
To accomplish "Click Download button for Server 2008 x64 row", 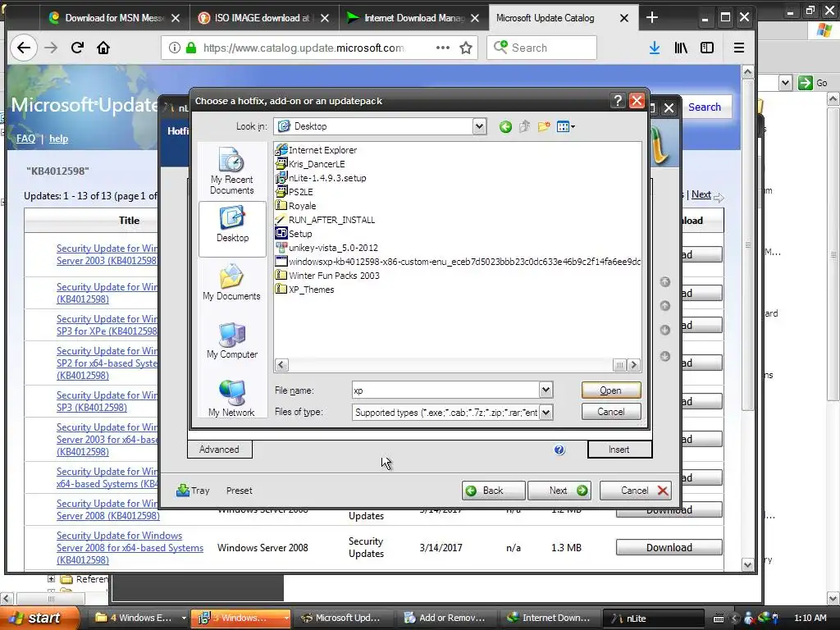I will 669,547.
